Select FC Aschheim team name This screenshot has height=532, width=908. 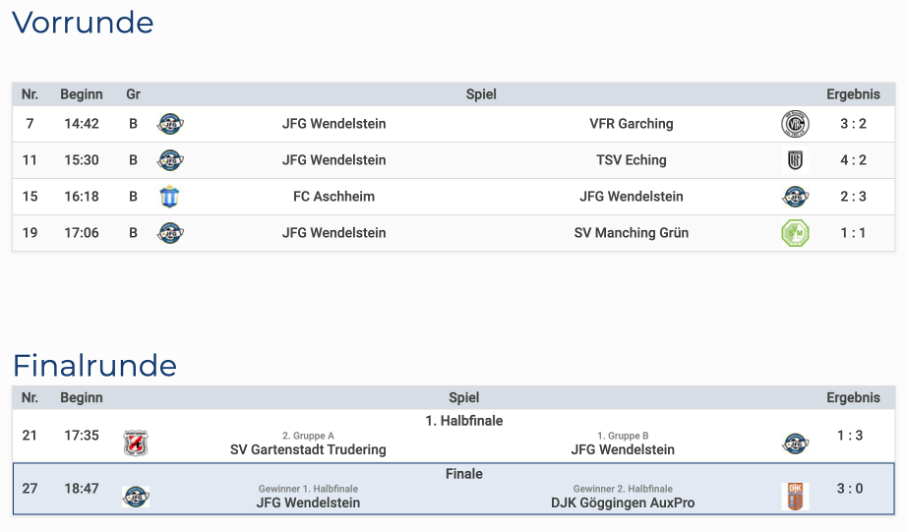tap(334, 197)
